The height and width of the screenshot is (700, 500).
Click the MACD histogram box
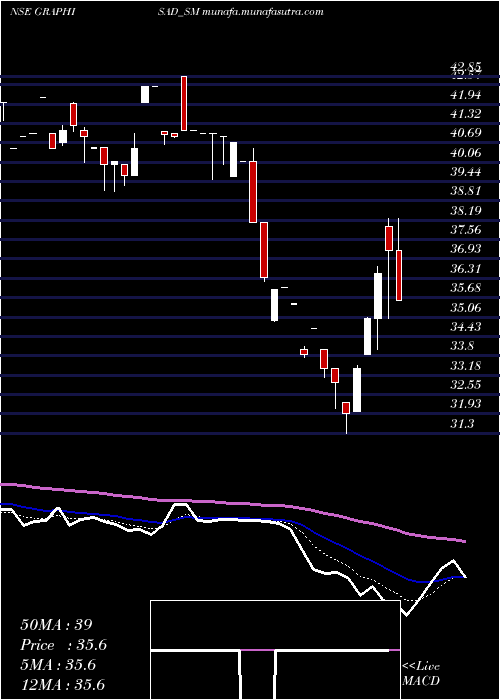(x=275, y=650)
